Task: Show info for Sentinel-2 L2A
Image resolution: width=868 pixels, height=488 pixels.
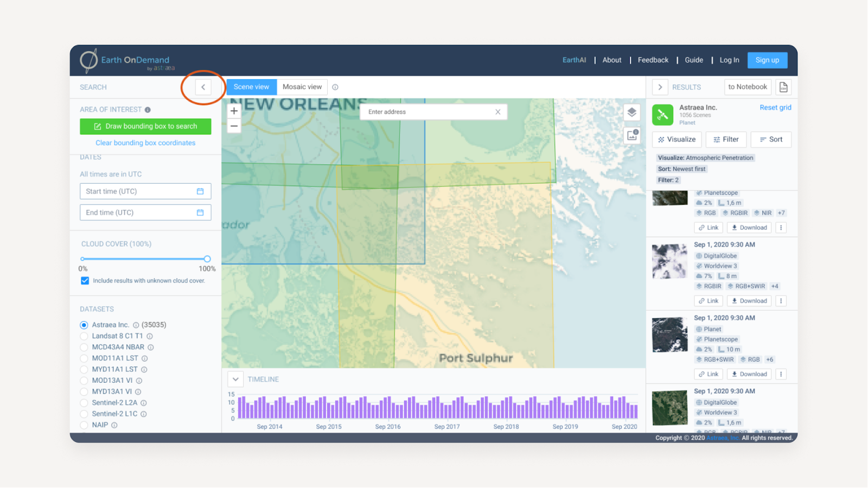Action: click(144, 403)
